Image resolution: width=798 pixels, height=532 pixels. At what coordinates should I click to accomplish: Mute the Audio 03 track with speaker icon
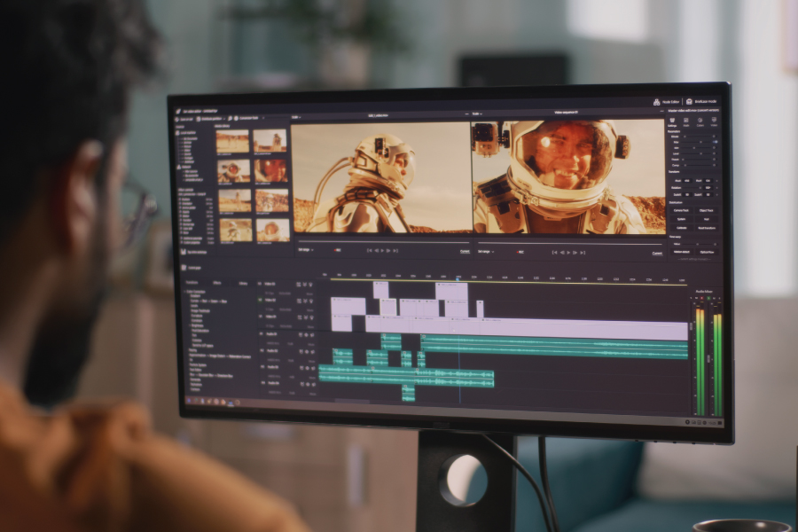click(x=314, y=368)
